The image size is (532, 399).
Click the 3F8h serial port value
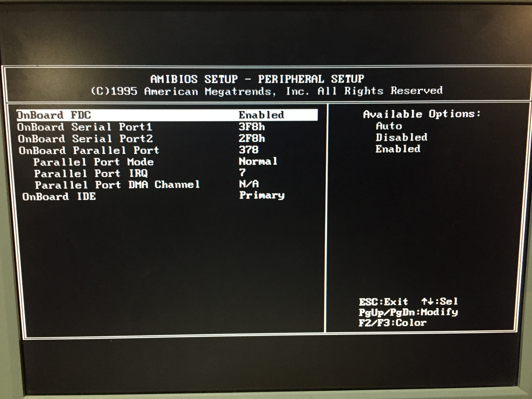coord(251,127)
